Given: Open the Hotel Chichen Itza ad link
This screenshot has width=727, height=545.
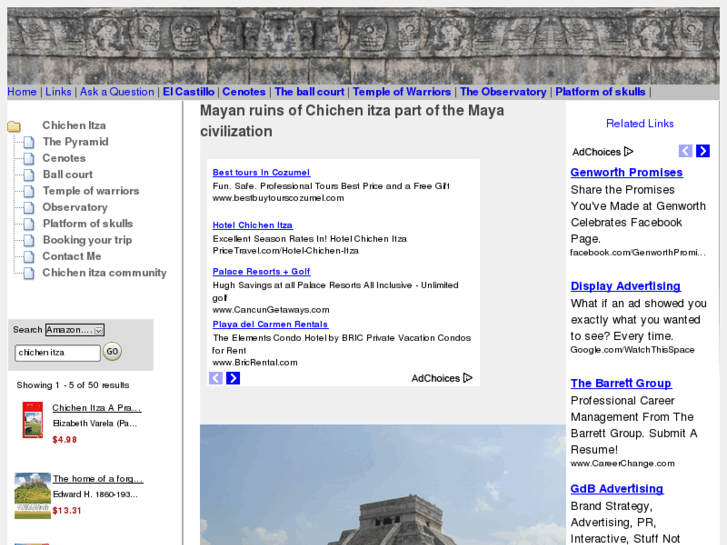Looking at the screenshot, I should pyautogui.click(x=252, y=225).
